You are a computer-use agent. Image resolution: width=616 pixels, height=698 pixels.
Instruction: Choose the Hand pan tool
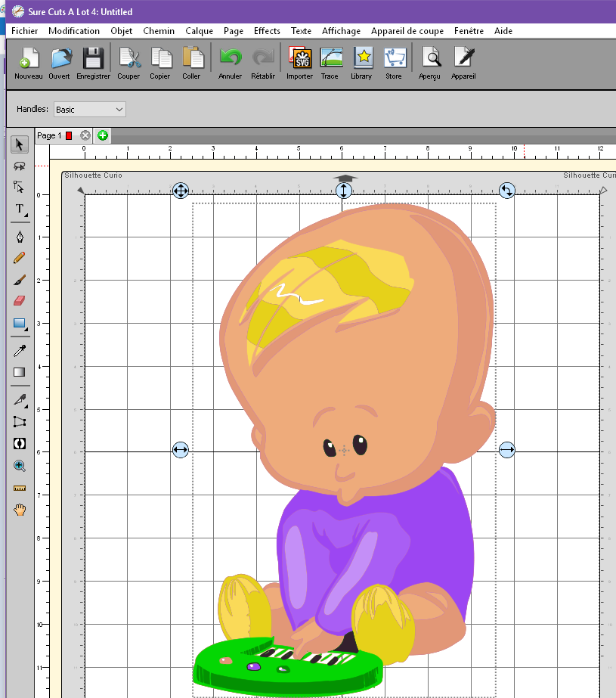(x=20, y=510)
